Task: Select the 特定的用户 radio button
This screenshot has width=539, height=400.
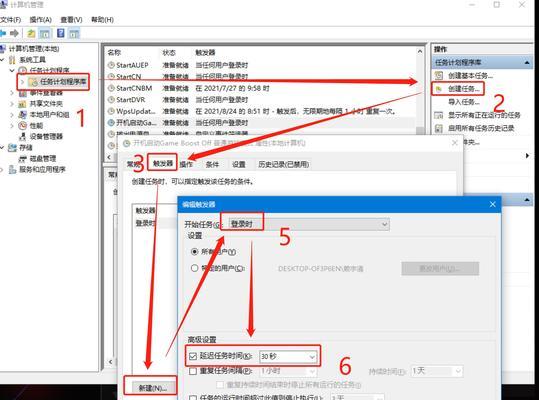Action: point(194,268)
